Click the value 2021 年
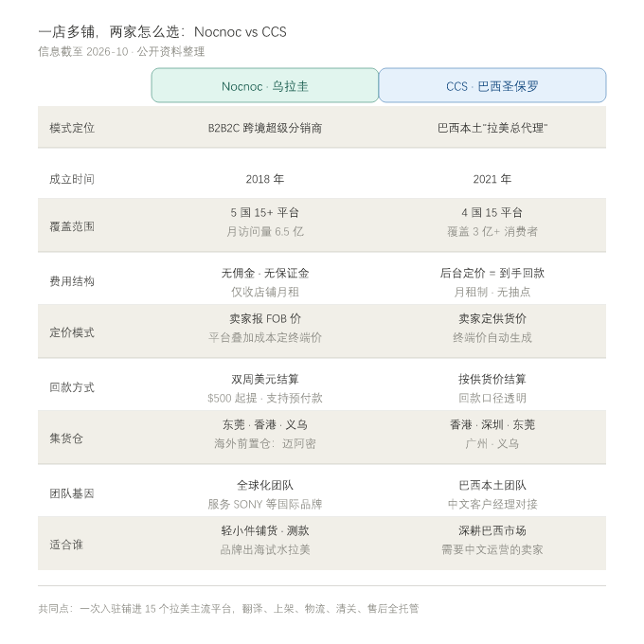 coord(492,179)
